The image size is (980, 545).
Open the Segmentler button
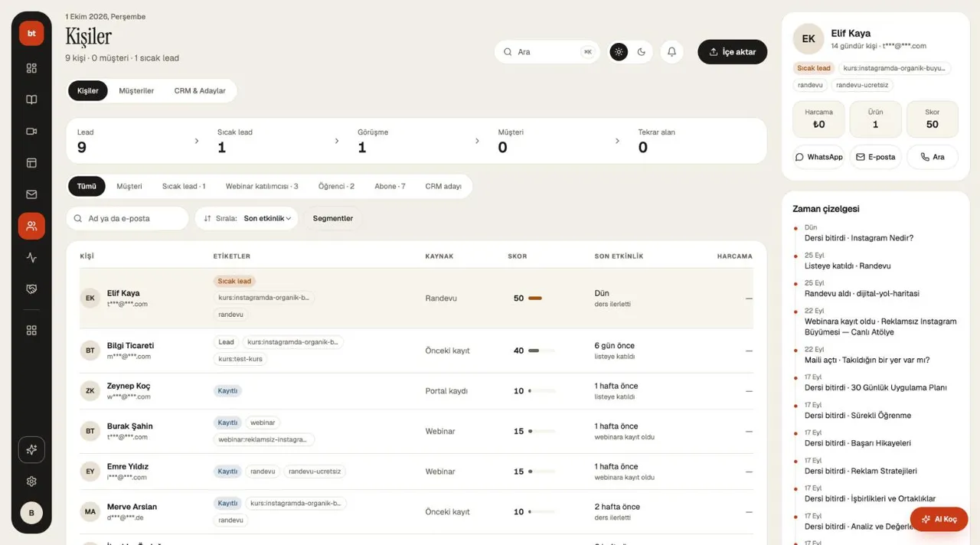point(333,218)
